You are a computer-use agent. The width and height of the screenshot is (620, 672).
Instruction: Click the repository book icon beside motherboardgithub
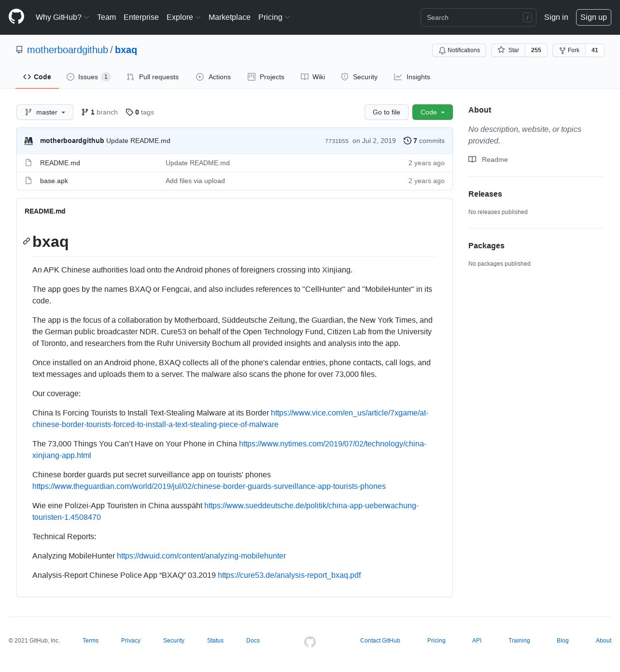[19, 50]
